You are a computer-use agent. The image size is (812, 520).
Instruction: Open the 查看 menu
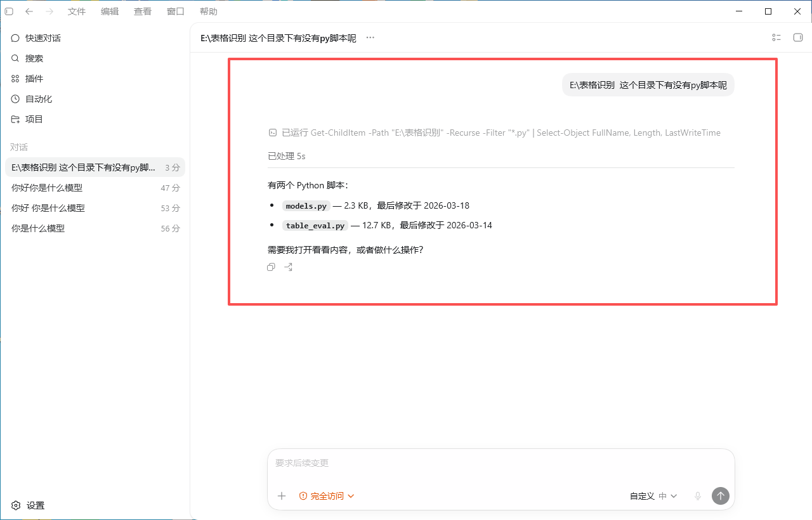143,11
